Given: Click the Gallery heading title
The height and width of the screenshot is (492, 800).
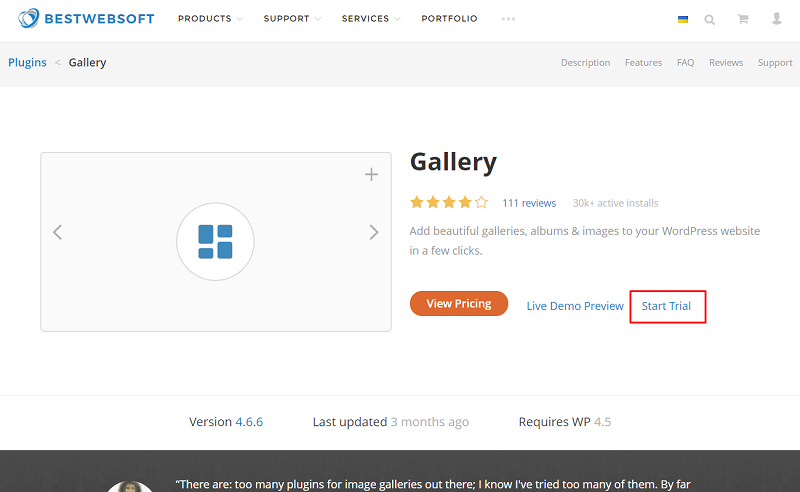Looking at the screenshot, I should 453,162.
